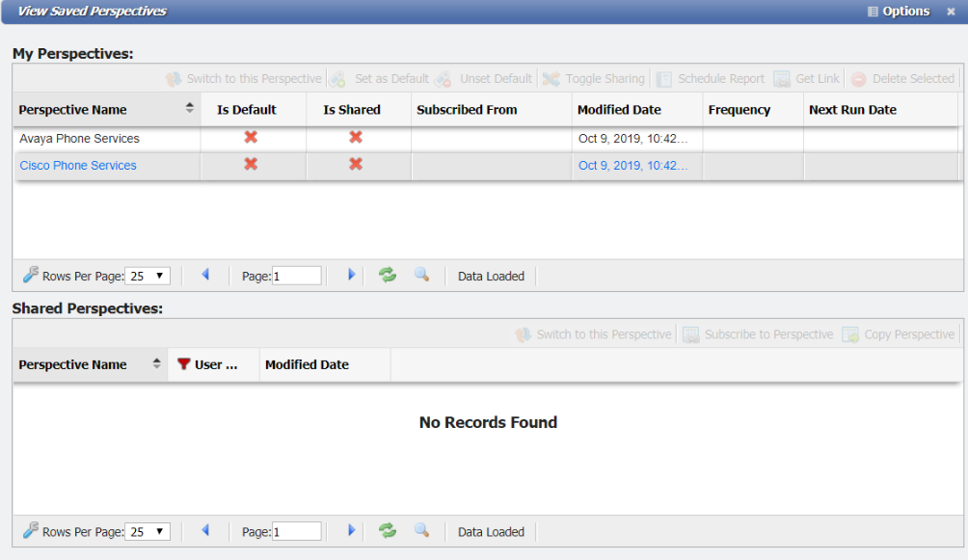Go to next page in Shared Perspectives
This screenshot has height=560, width=968.
[351, 531]
